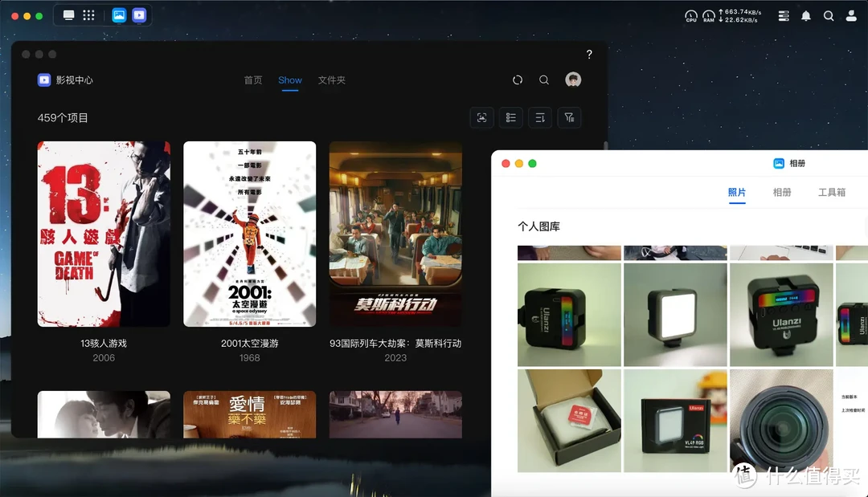Open system search magnifier in top bar
This screenshot has width=868, height=497.
829,16
